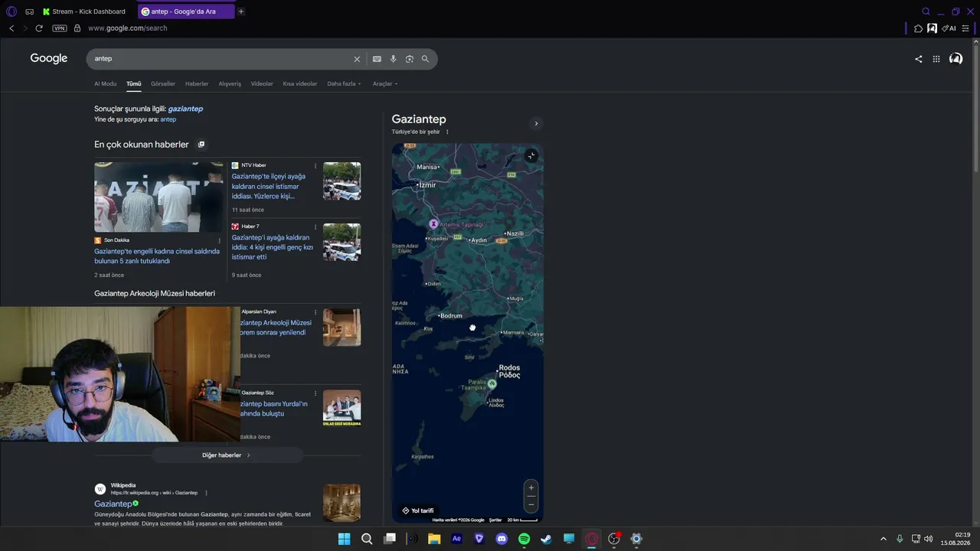The height and width of the screenshot is (551, 980).
Task: Zoom out on the map
Action: tap(531, 504)
